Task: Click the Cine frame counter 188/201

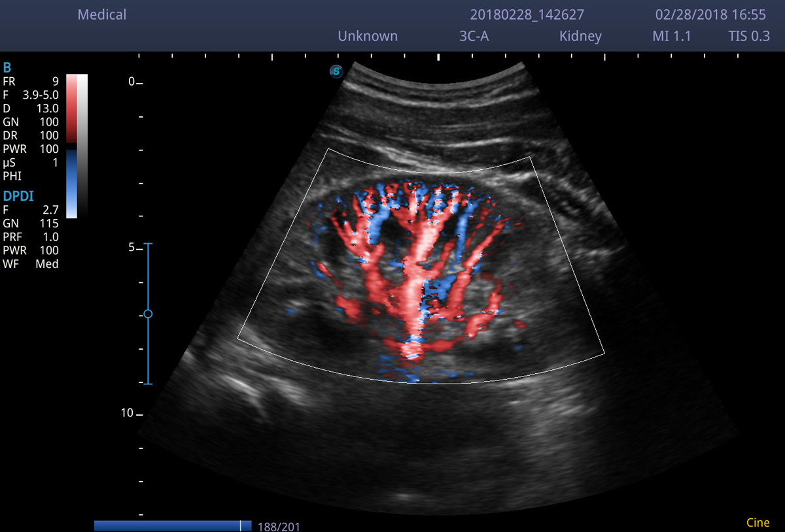Action: click(x=279, y=527)
